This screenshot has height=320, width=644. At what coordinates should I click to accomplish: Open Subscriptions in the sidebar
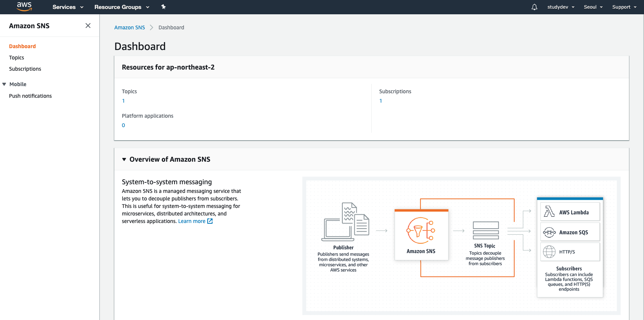(x=25, y=69)
